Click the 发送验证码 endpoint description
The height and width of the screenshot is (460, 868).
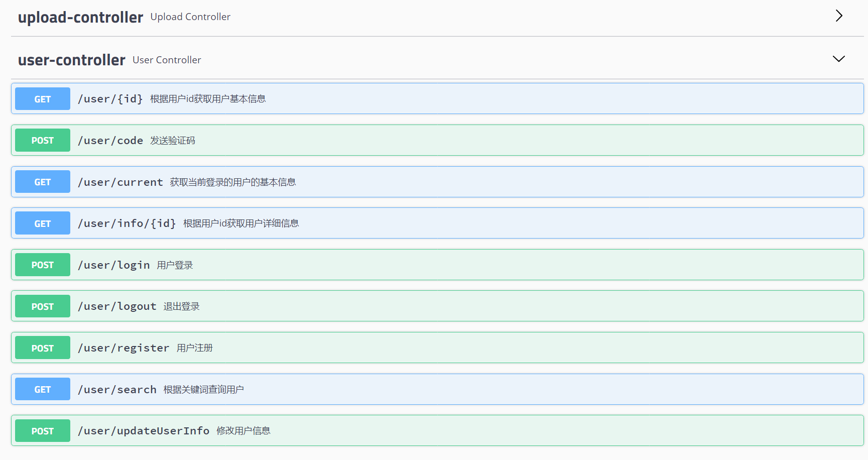click(x=173, y=141)
